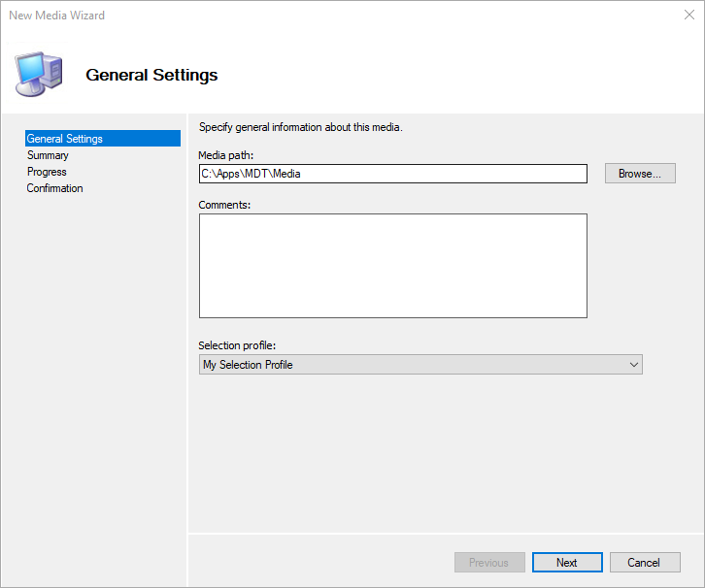This screenshot has width=705, height=588.
Task: Select the My Selection Profile entry text
Action: point(248,365)
